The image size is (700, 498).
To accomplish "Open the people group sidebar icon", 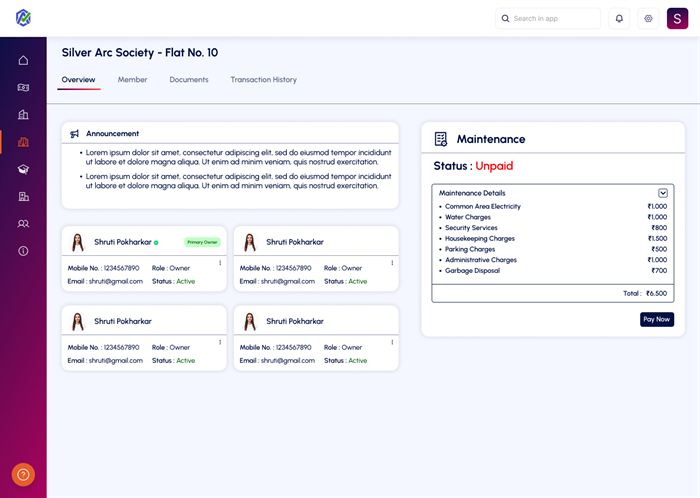I will pos(23,224).
